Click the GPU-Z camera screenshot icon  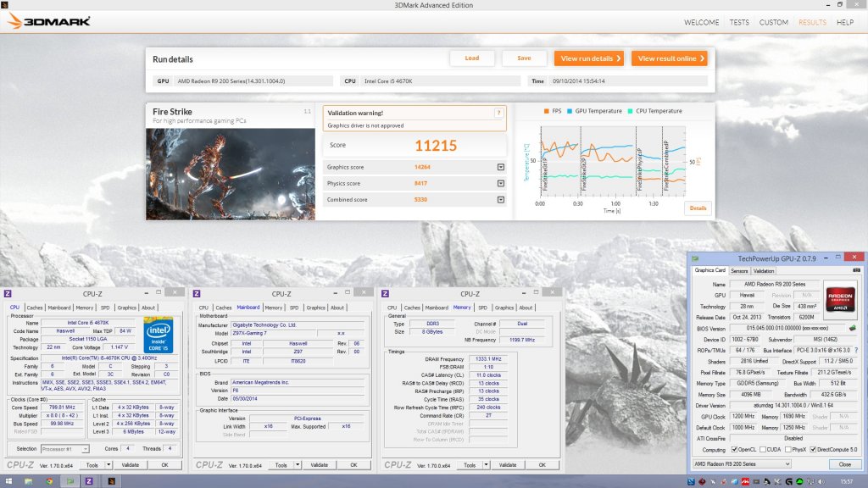point(856,270)
